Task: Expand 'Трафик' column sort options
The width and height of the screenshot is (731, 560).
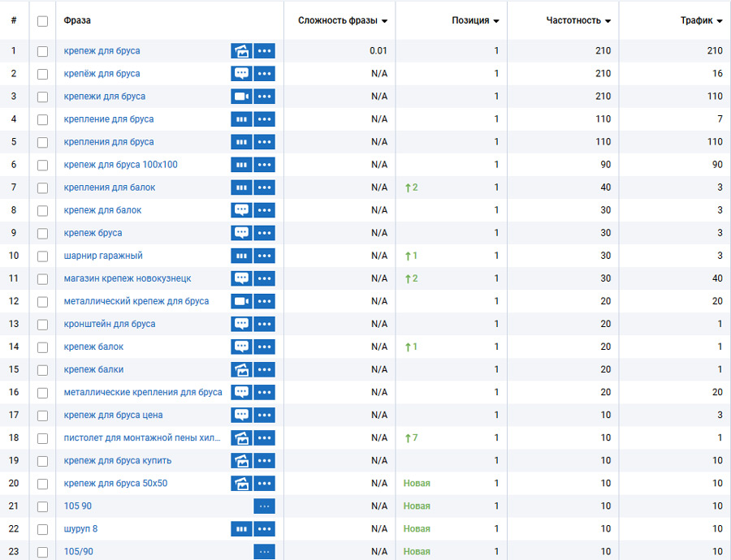Action: point(701,21)
